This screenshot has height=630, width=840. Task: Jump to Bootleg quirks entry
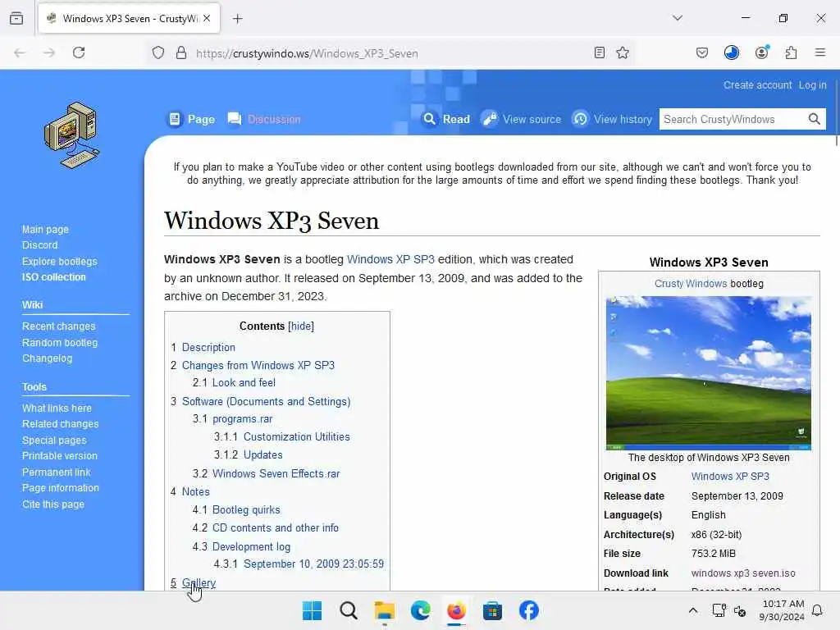tap(246, 509)
